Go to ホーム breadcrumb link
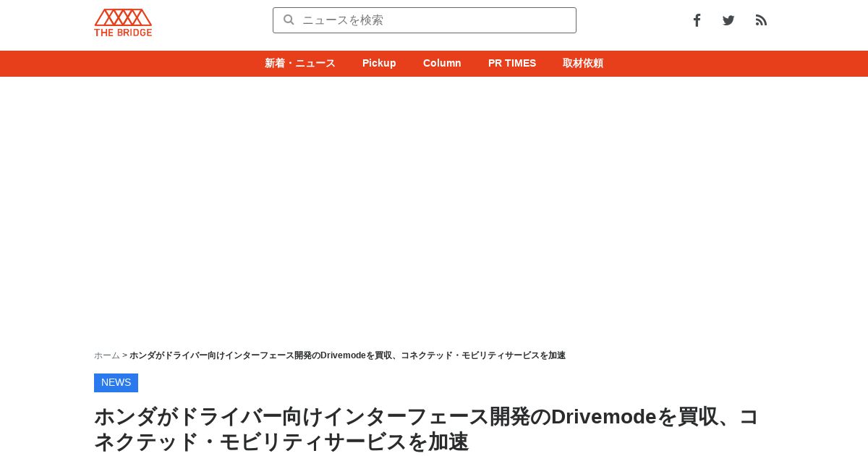The image size is (868, 456). click(x=107, y=355)
